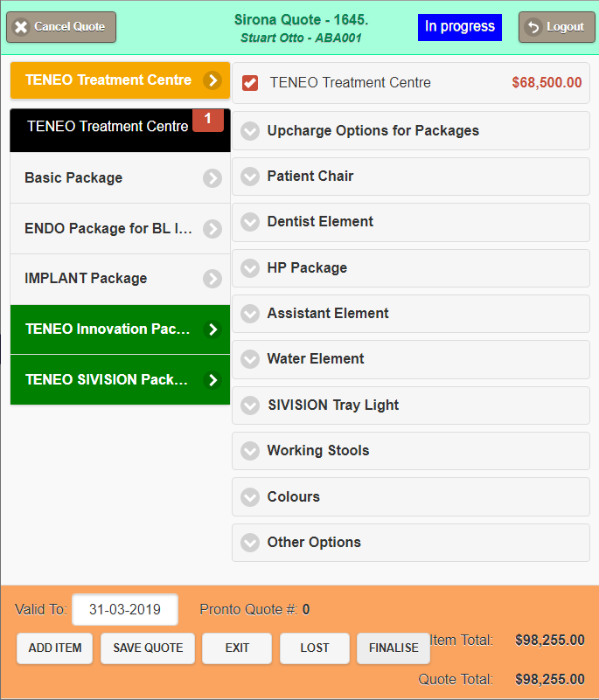
Task: Click the FINALISE button
Action: (x=393, y=648)
